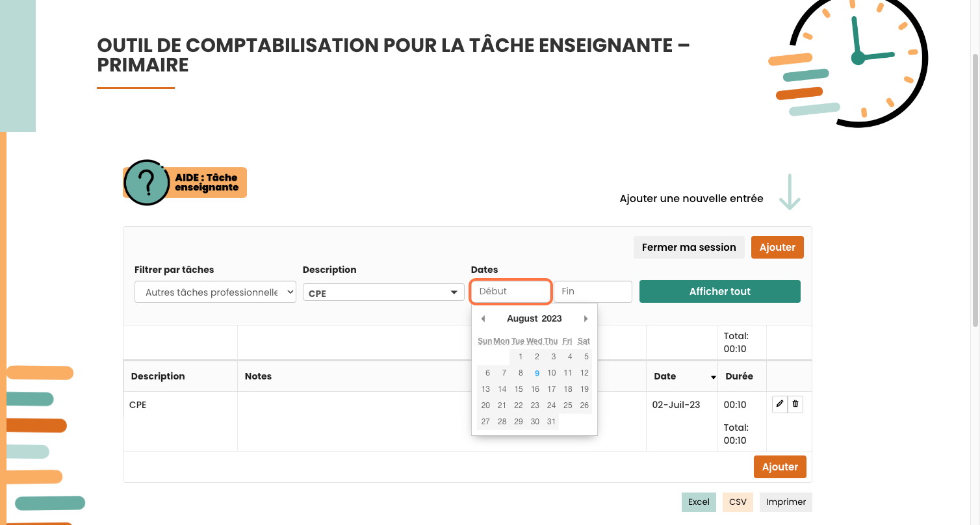Go to previous month in calendar
Image resolution: width=980 pixels, height=525 pixels.
click(483, 318)
